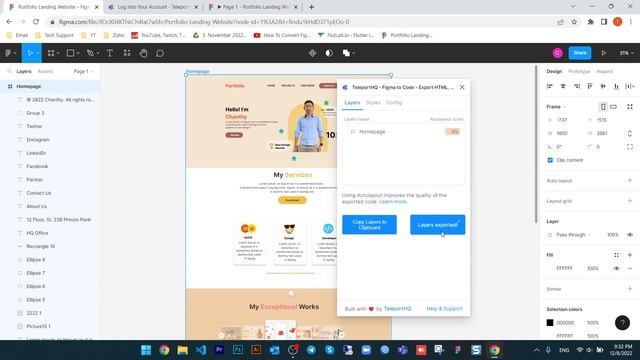Click Resize to fit icon in Frame section
Image resolution: width=640 pixels, height=360 pixels.
[x=630, y=107]
